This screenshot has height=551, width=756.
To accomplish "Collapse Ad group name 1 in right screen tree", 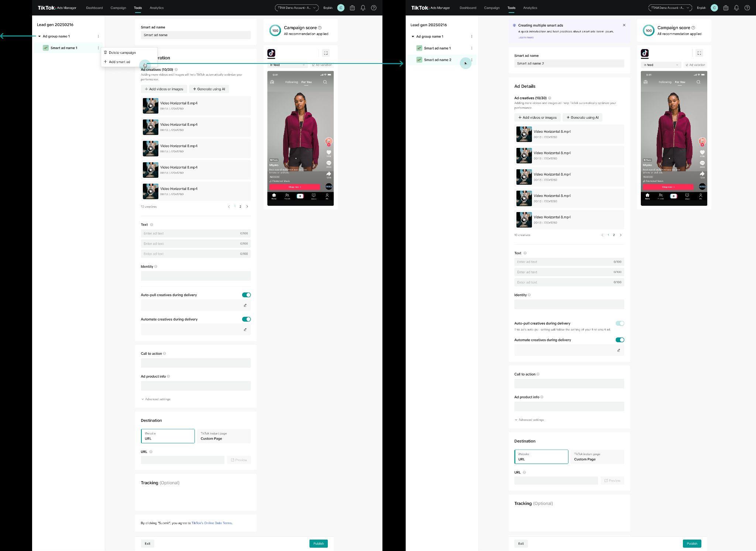I will pyautogui.click(x=413, y=37).
